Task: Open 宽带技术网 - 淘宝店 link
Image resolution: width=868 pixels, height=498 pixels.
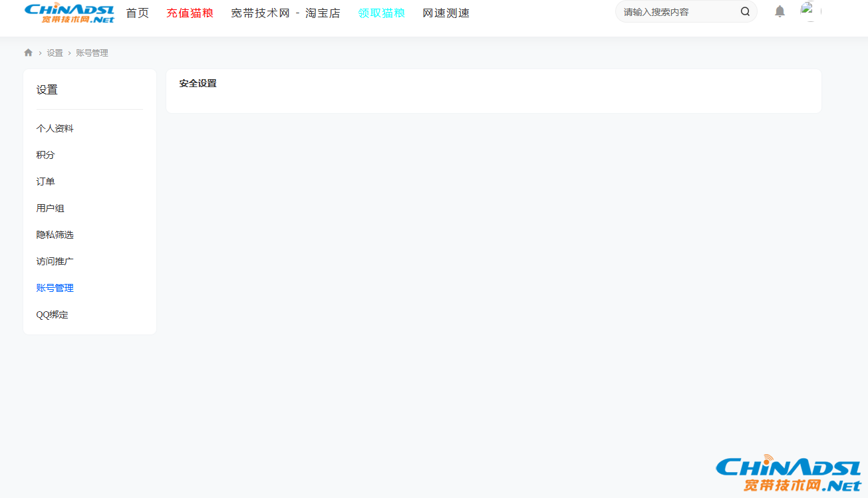Action: click(x=285, y=13)
